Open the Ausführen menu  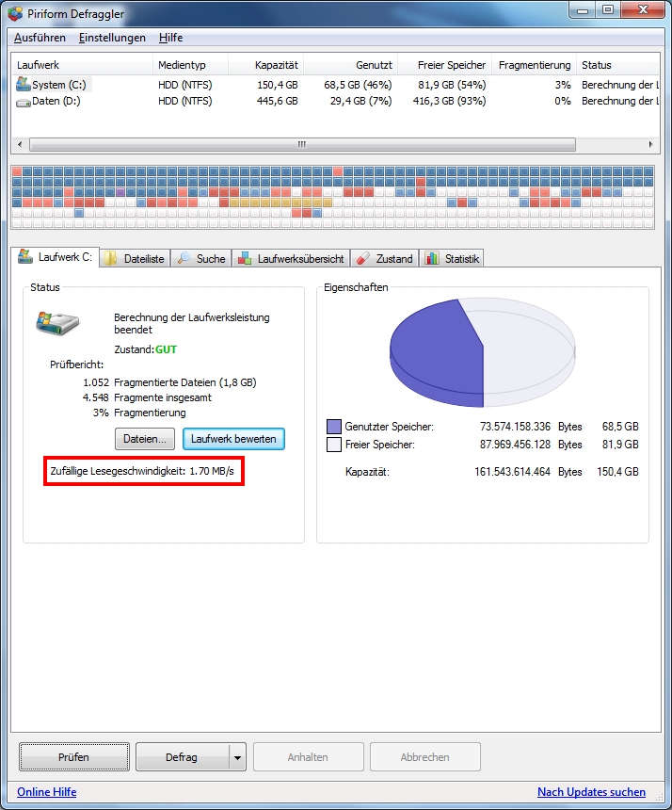tap(40, 38)
